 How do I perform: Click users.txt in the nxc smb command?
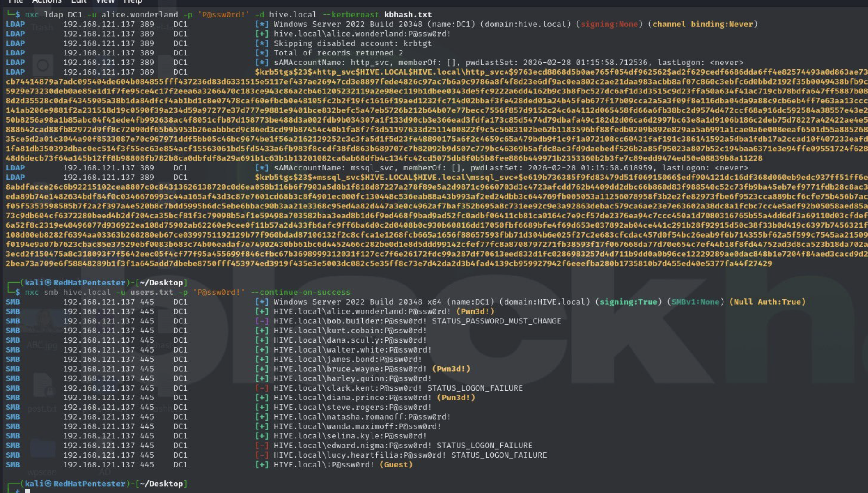(151, 292)
